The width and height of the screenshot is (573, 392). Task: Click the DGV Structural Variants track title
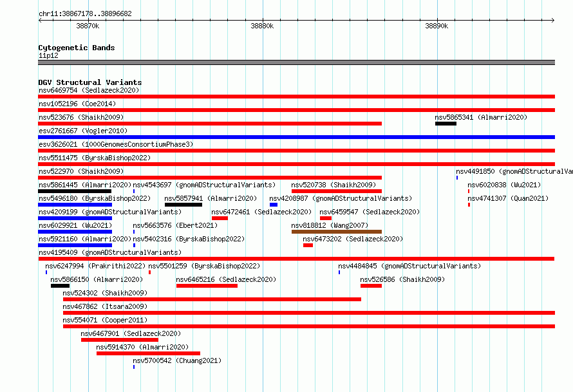pos(90,82)
